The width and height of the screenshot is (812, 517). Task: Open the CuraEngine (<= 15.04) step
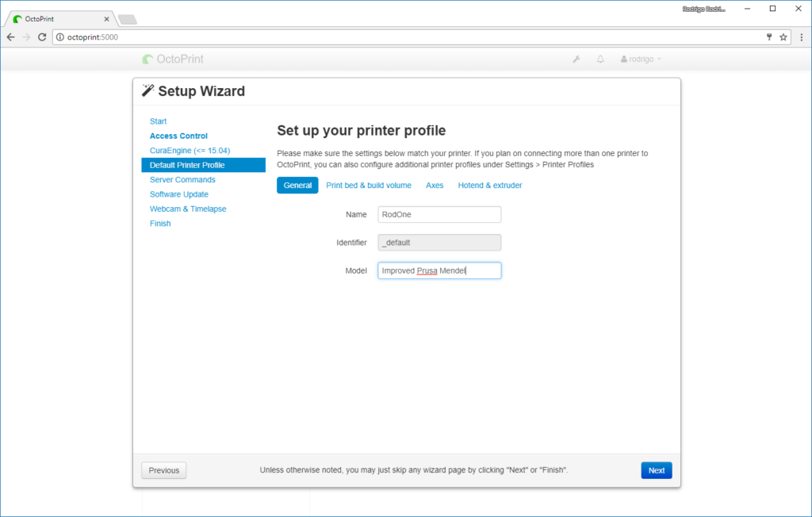[190, 150]
